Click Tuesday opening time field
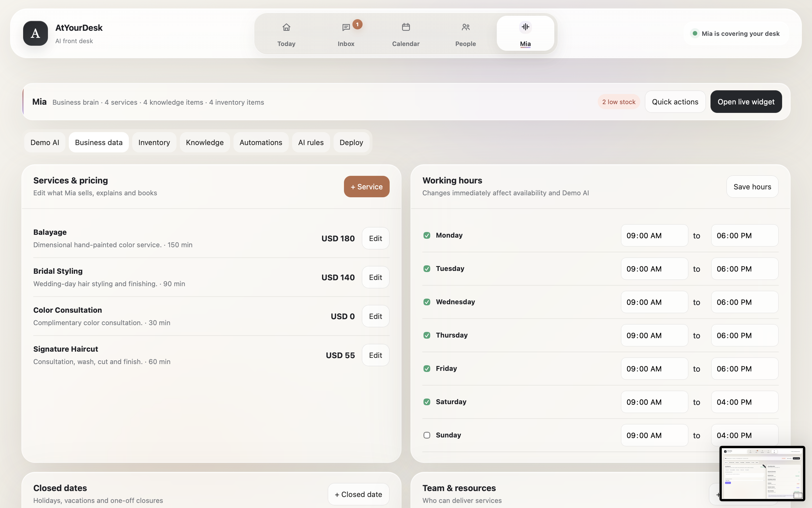The height and width of the screenshot is (508, 812). tap(654, 268)
